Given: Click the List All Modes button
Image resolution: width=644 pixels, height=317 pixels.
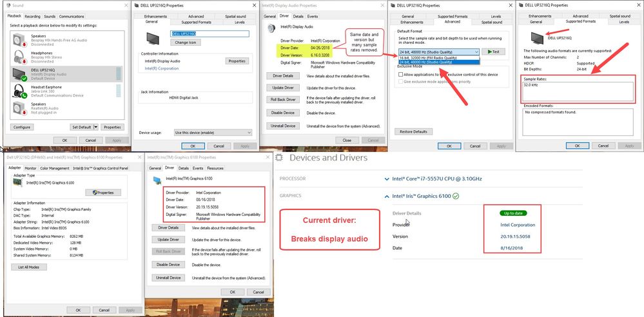Looking at the screenshot, I should pos(29,267).
